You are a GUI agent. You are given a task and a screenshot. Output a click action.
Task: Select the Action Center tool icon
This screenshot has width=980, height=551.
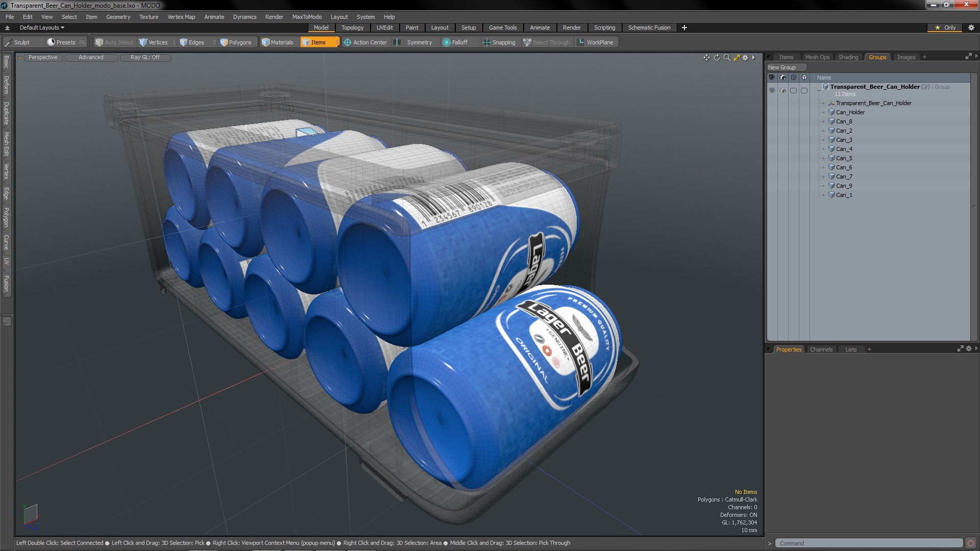tap(348, 42)
